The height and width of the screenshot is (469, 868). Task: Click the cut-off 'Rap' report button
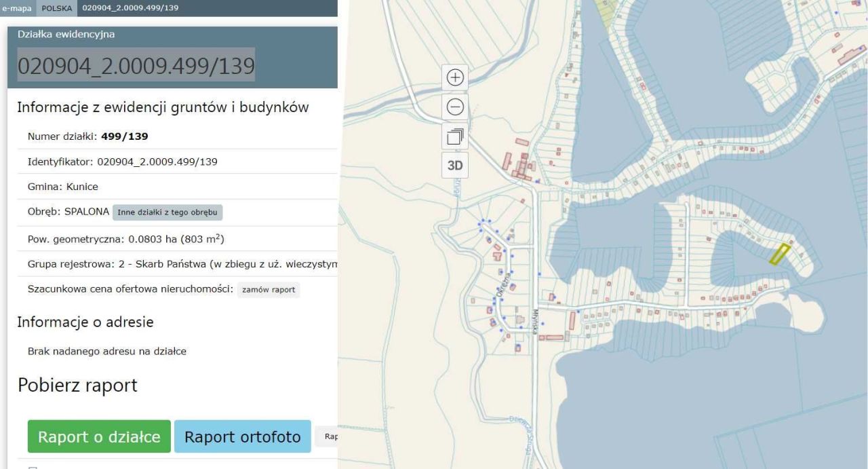point(330,436)
